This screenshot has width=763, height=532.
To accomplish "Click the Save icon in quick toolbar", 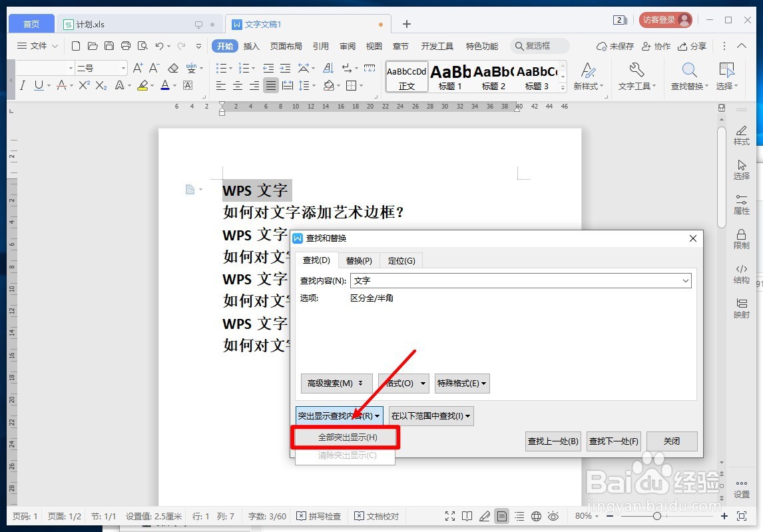I will click(x=109, y=46).
